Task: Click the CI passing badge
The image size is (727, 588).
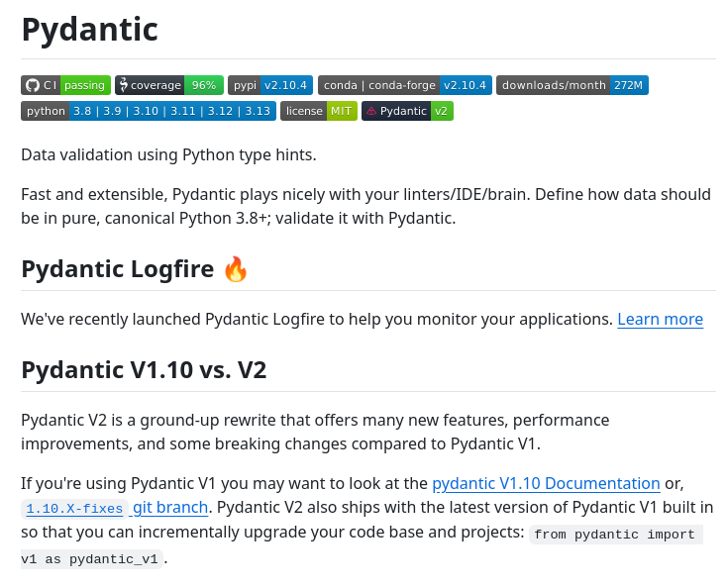Action: click(x=65, y=85)
